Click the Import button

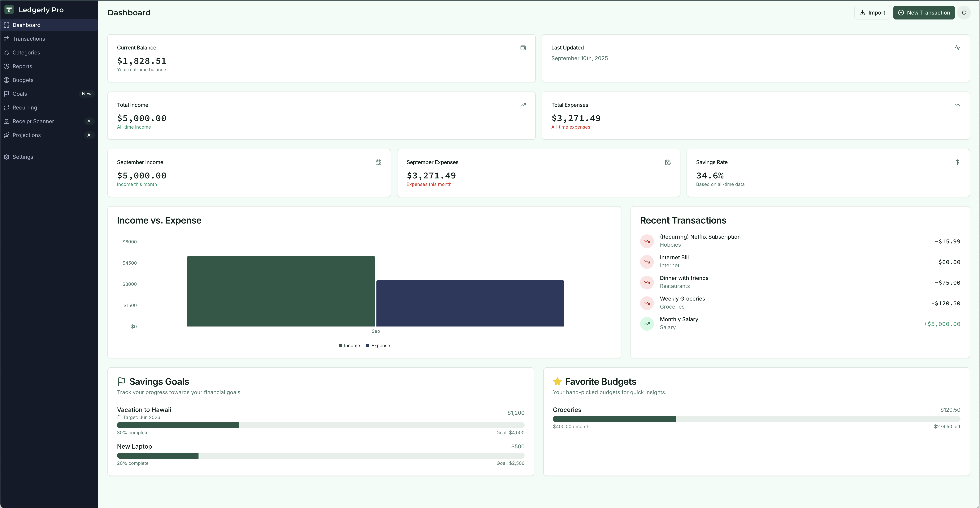872,13
